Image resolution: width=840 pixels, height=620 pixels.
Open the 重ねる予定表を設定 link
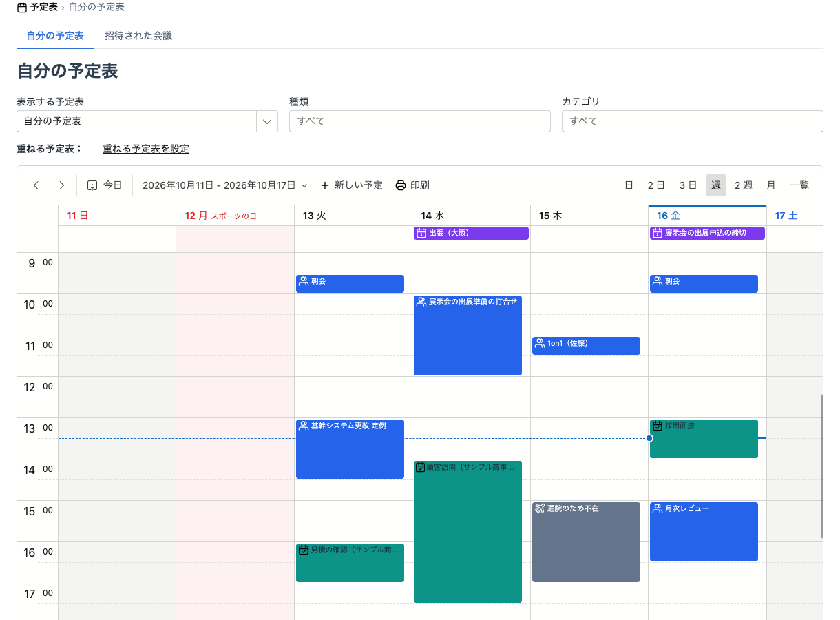[x=146, y=149]
